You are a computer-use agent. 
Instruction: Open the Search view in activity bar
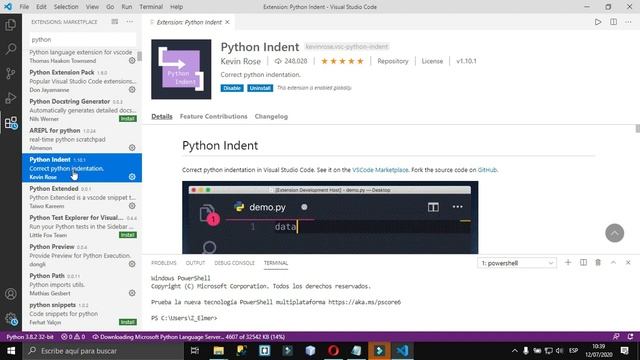pyautogui.click(x=11, y=49)
